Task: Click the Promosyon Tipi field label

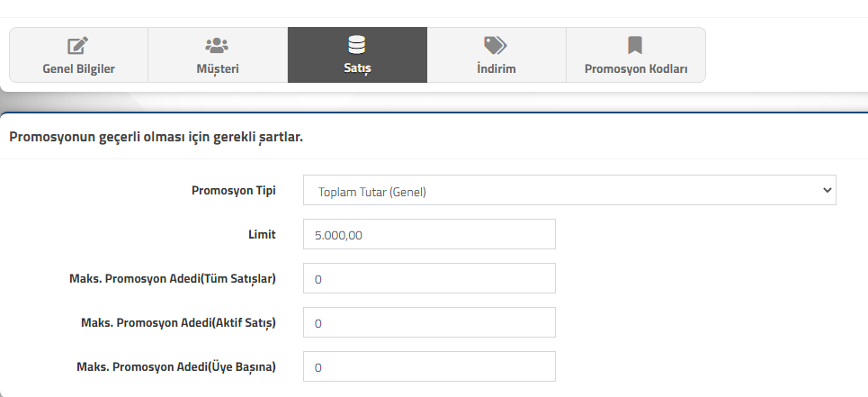Action: (234, 191)
